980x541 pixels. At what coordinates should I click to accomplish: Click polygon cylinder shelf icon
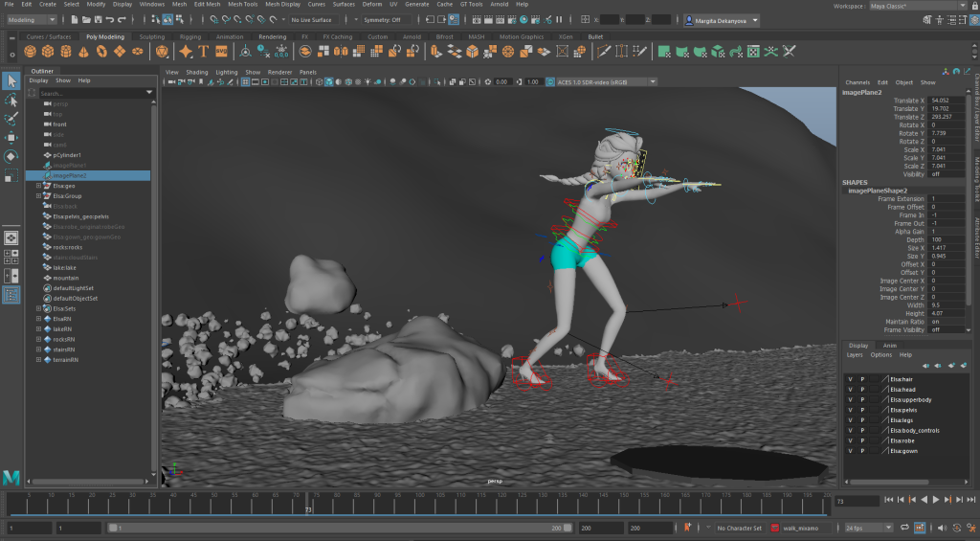tap(66, 52)
